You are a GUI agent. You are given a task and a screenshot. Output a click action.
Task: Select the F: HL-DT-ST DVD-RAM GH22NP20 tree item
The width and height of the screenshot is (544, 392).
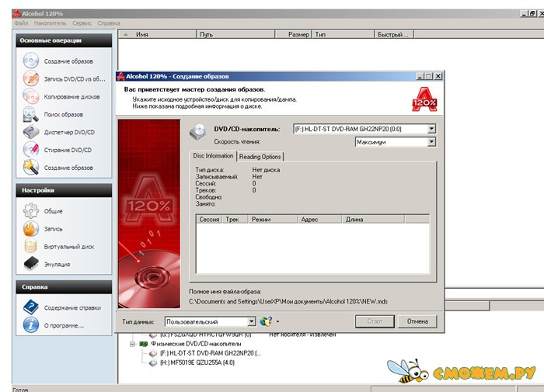(211, 353)
